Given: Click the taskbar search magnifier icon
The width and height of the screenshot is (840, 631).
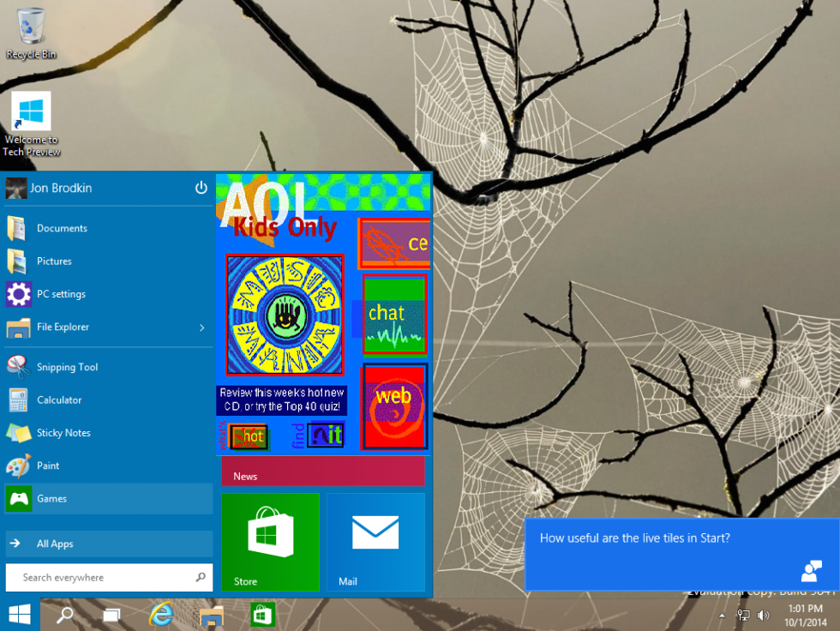Looking at the screenshot, I should pos(65,615).
